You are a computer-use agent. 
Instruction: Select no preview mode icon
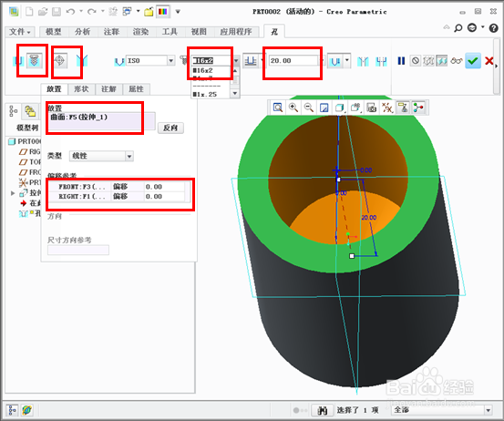(x=416, y=61)
